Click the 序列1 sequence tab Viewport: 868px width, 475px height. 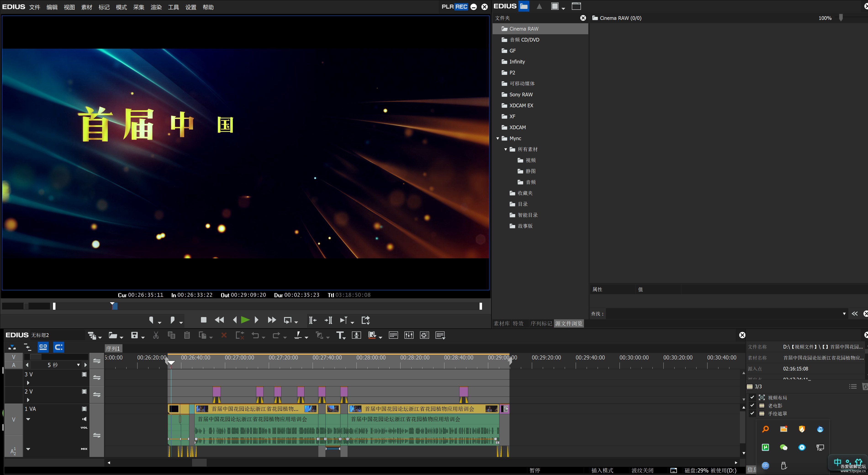(113, 348)
